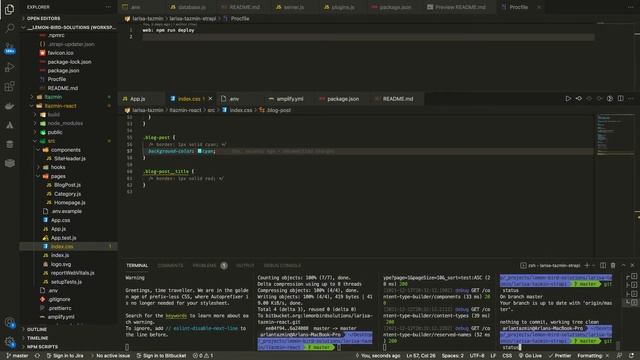
Task: Open more actions for lower editor group
Action: pyautogui.click(x=631, y=98)
